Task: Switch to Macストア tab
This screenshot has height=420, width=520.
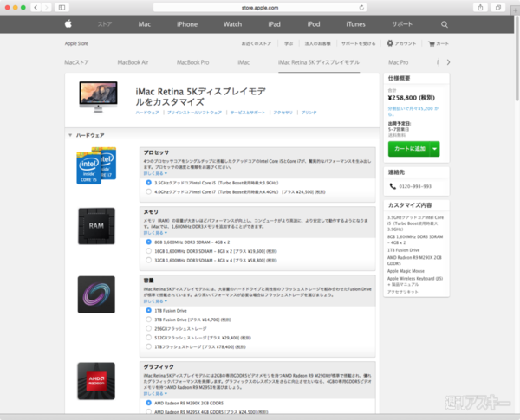Action: 76,62
